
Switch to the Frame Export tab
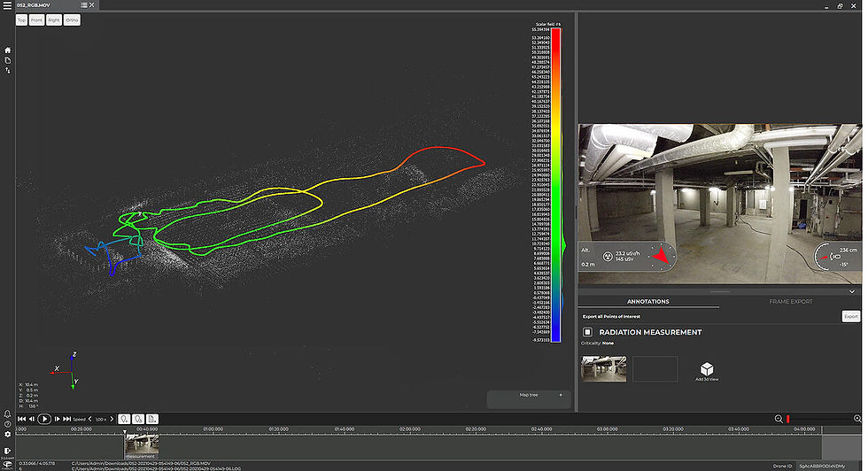point(790,302)
